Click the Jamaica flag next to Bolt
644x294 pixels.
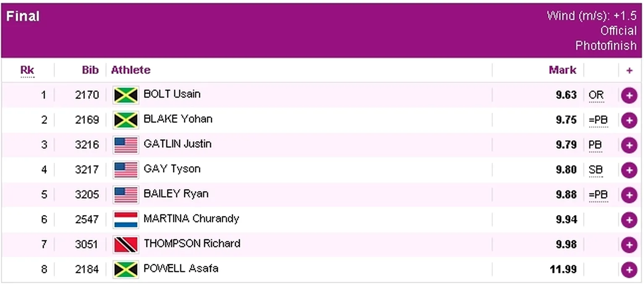coord(126,95)
